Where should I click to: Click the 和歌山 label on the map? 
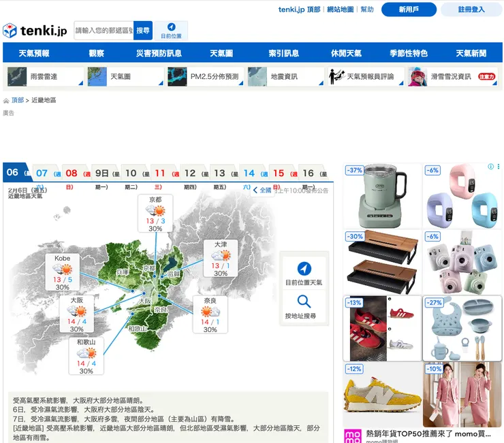pyautogui.click(x=138, y=328)
